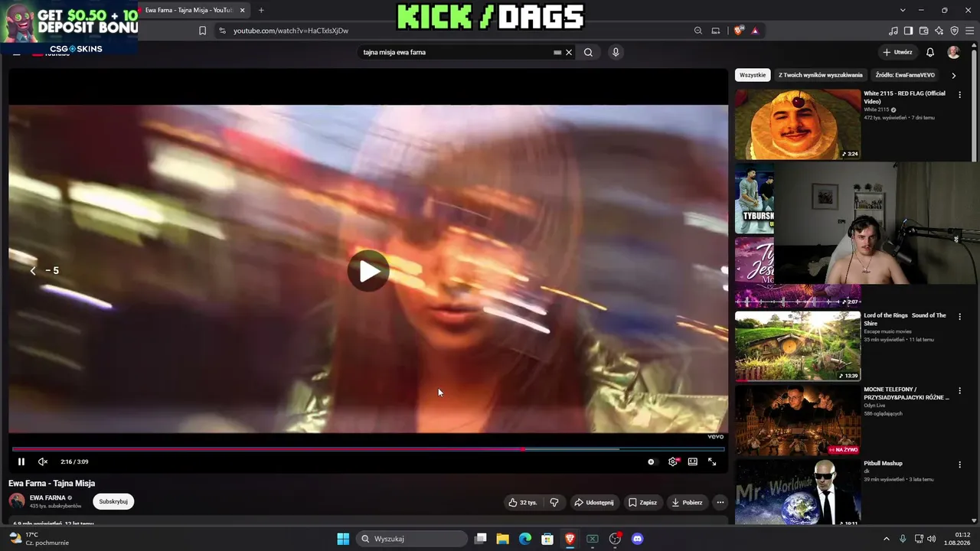This screenshot has height=551, width=980.
Task: Unmute the YouTube player volume icon
Action: coord(43,461)
